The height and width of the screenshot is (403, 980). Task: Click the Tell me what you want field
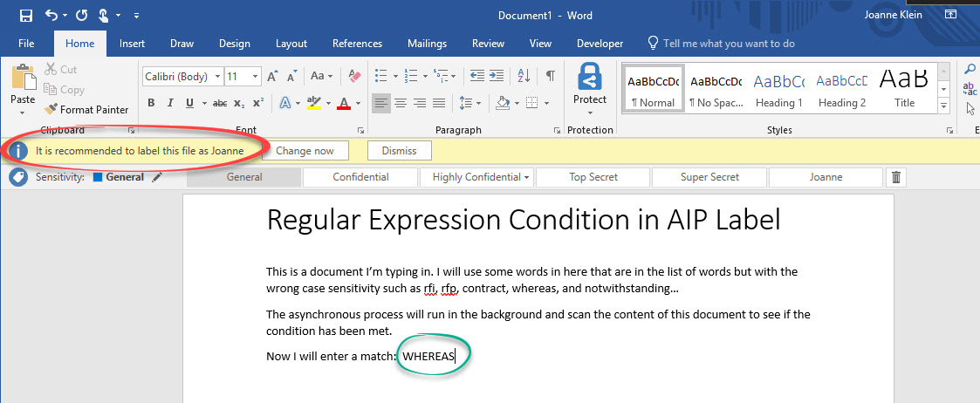[729, 44]
